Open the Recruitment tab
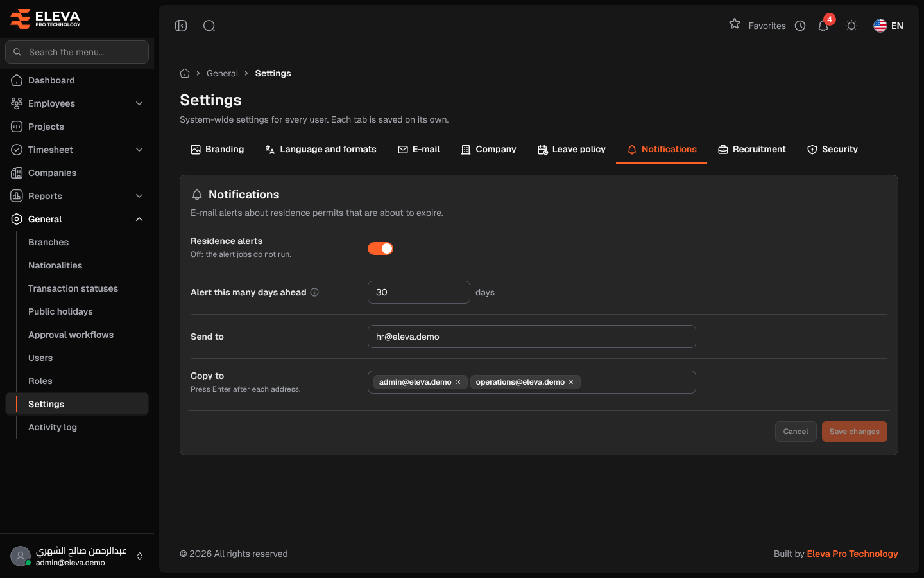The width and height of the screenshot is (924, 578). coord(751,149)
